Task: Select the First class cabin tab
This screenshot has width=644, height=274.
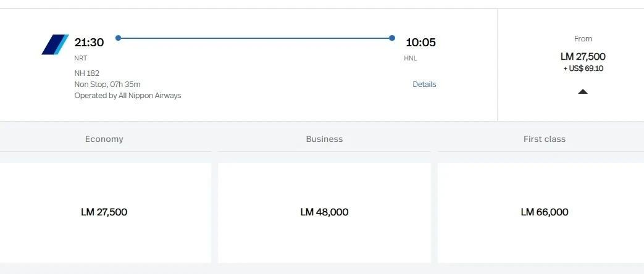Action: 545,139
